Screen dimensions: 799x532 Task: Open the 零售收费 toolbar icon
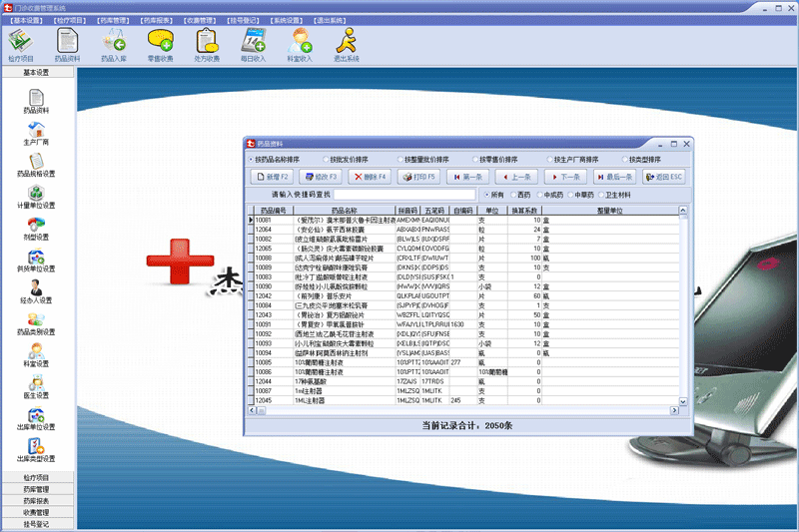pyautogui.click(x=160, y=45)
